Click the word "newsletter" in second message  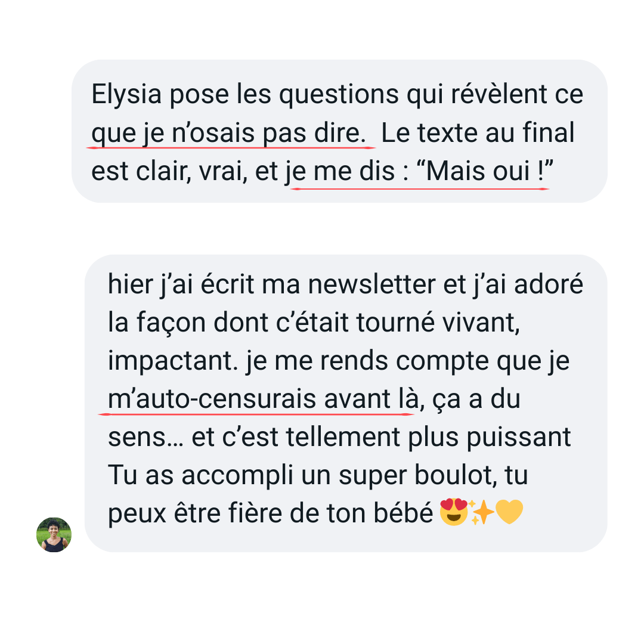tap(371, 284)
